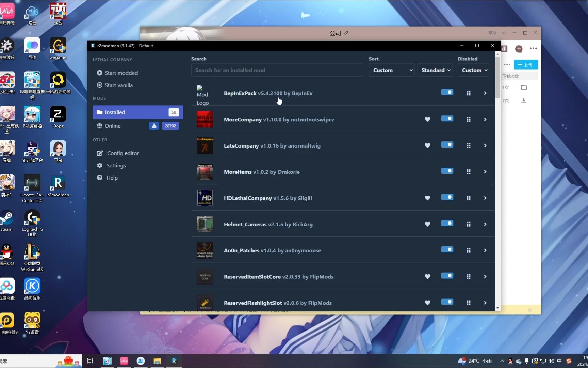Click the heart icon on Helmet_Cameras row
The height and width of the screenshot is (368, 588).
(427, 224)
